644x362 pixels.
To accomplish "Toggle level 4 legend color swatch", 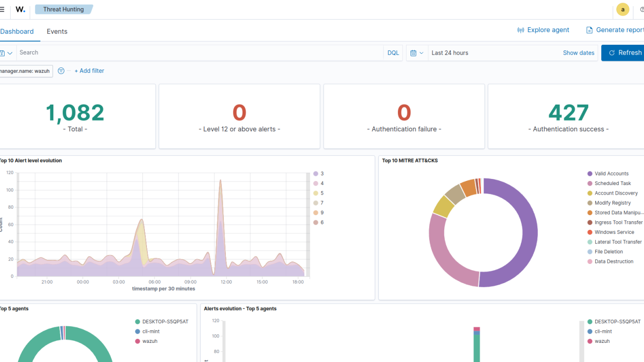I will coord(316,184).
